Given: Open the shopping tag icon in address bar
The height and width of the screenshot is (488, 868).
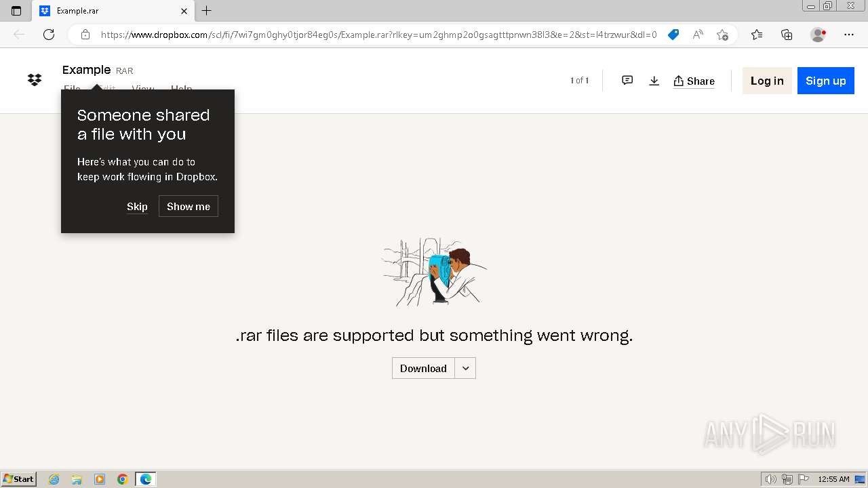Looking at the screenshot, I should [x=673, y=35].
